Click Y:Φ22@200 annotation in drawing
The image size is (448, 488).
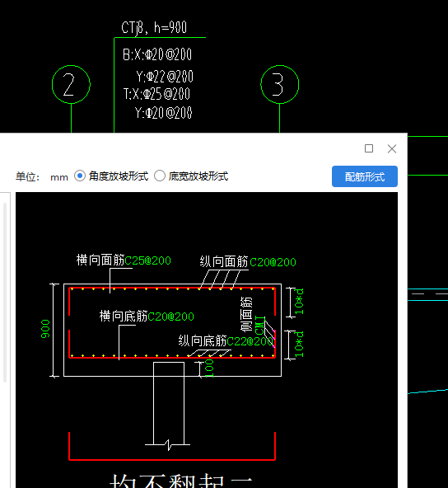click(x=165, y=76)
